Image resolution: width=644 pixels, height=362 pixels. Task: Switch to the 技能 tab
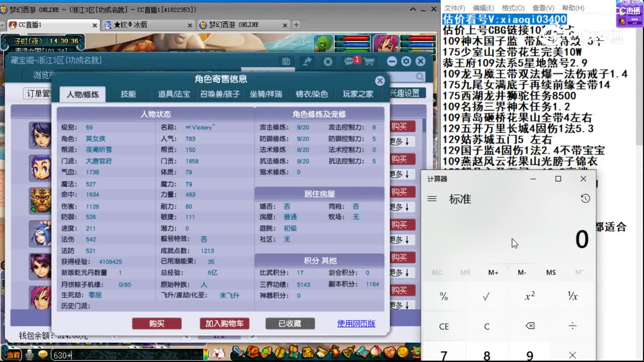click(128, 94)
